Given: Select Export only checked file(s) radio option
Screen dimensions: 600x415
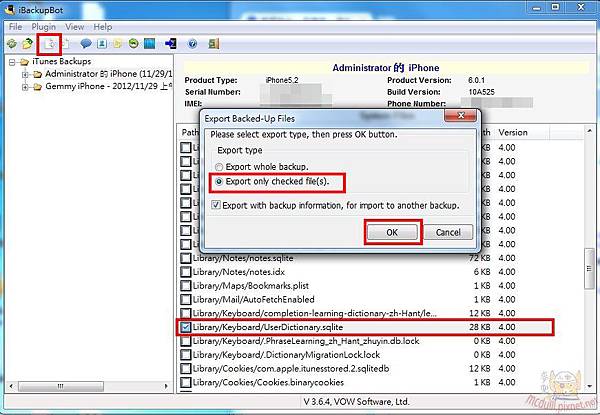Looking at the screenshot, I should (x=219, y=182).
